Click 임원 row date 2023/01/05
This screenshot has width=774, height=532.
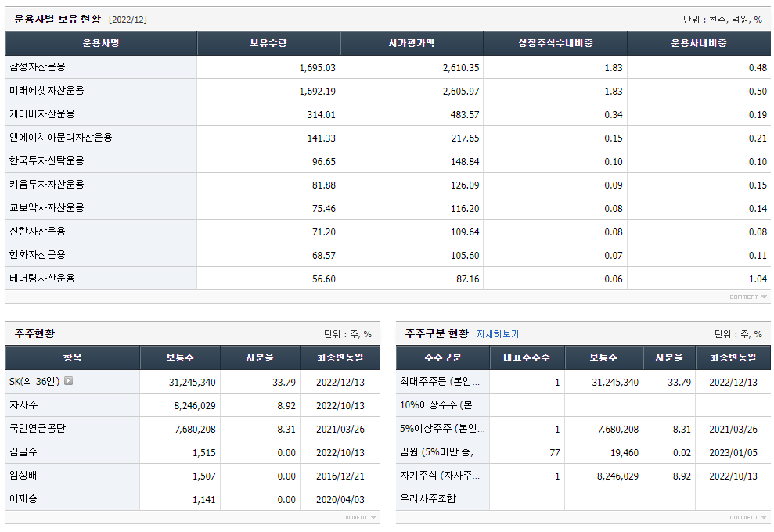(733, 452)
